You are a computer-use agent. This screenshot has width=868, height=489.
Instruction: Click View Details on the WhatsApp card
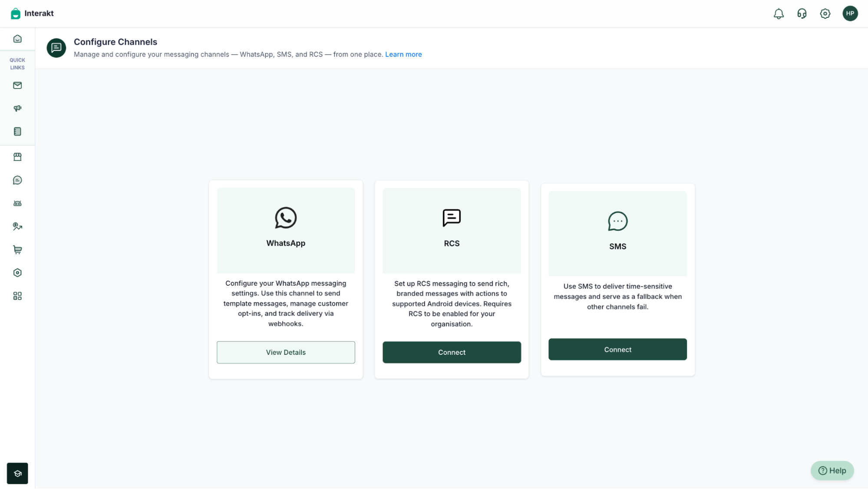pos(286,352)
